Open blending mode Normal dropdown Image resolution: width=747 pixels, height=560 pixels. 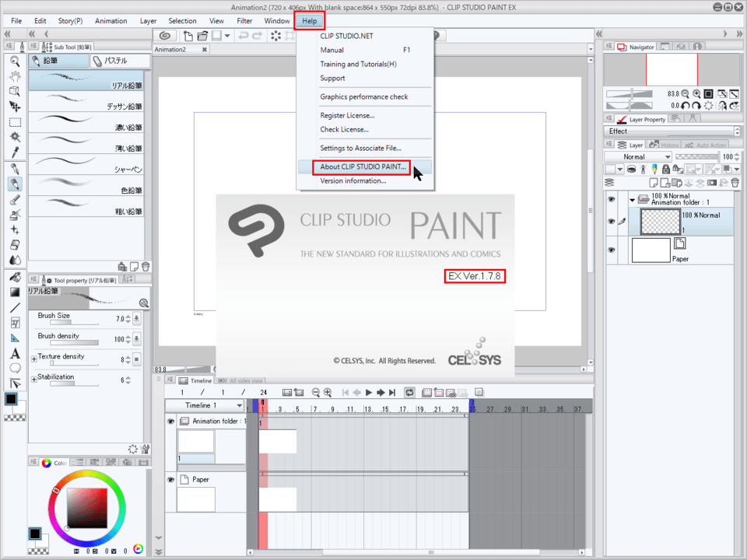click(638, 156)
